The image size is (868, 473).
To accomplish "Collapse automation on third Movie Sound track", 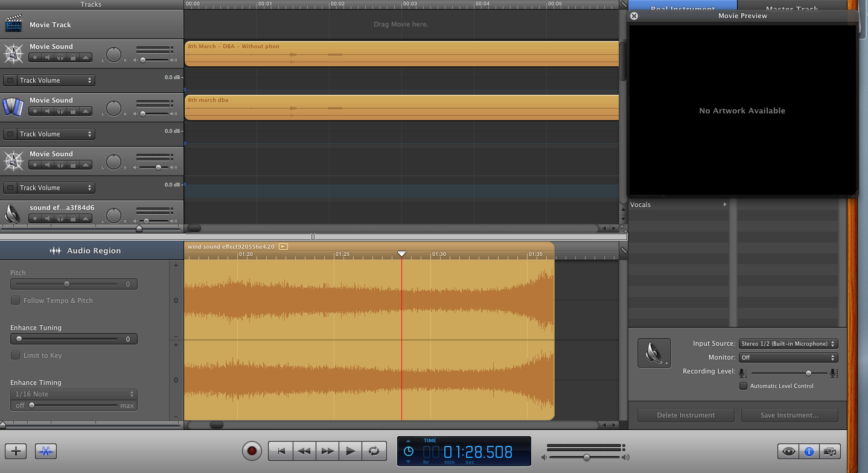I will pyautogui.click(x=86, y=165).
